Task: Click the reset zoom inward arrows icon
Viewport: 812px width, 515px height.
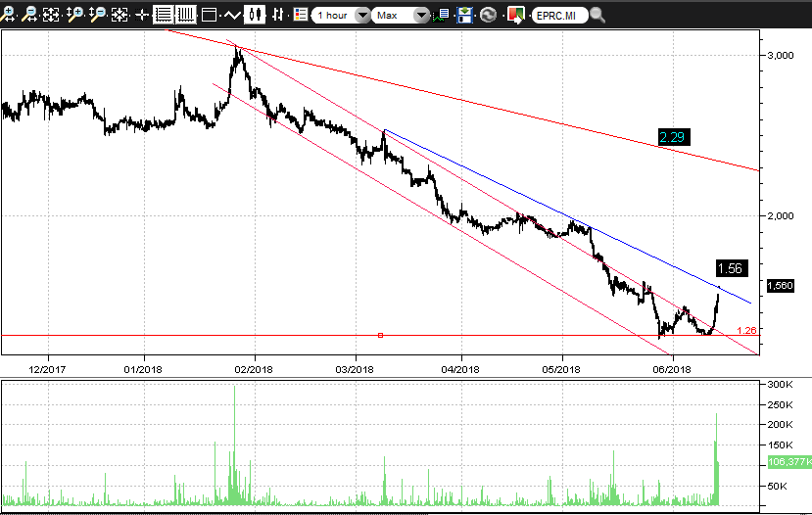Action: pyautogui.click(x=119, y=15)
